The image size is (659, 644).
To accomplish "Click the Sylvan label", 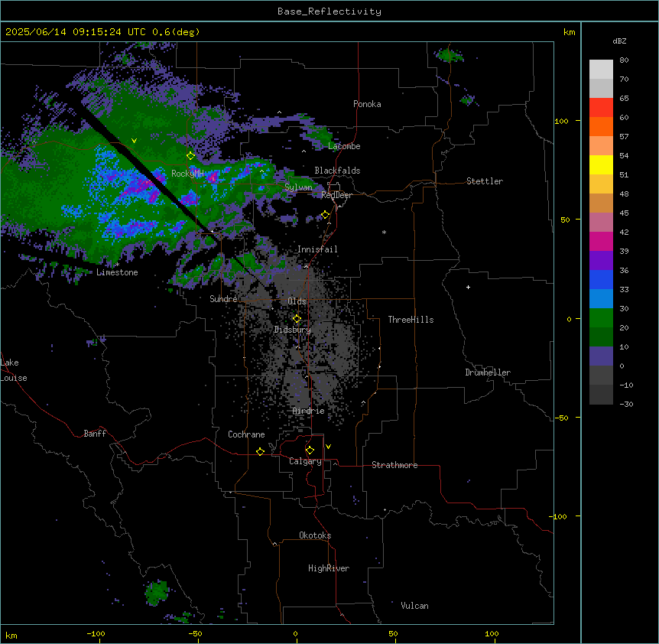I will pyautogui.click(x=298, y=187).
